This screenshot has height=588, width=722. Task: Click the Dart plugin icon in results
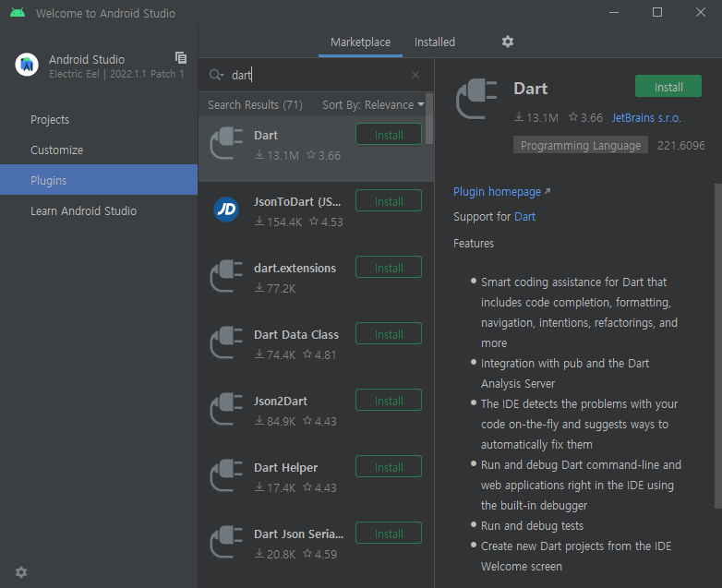point(226,144)
